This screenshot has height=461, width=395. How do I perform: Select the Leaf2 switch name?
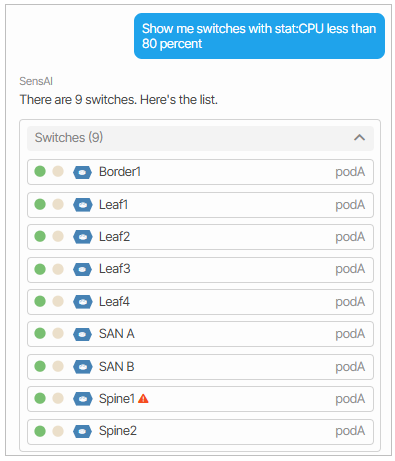tap(114, 237)
